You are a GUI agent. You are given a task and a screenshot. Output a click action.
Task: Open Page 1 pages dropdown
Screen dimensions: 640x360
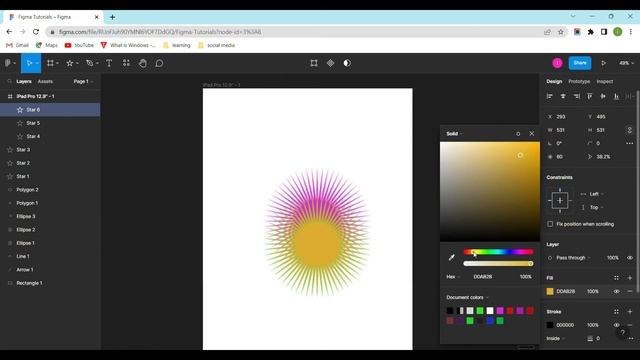[x=83, y=82]
